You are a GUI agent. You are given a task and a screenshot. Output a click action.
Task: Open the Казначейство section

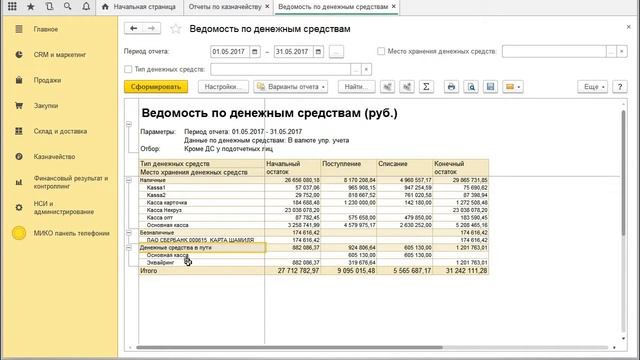pos(54,157)
